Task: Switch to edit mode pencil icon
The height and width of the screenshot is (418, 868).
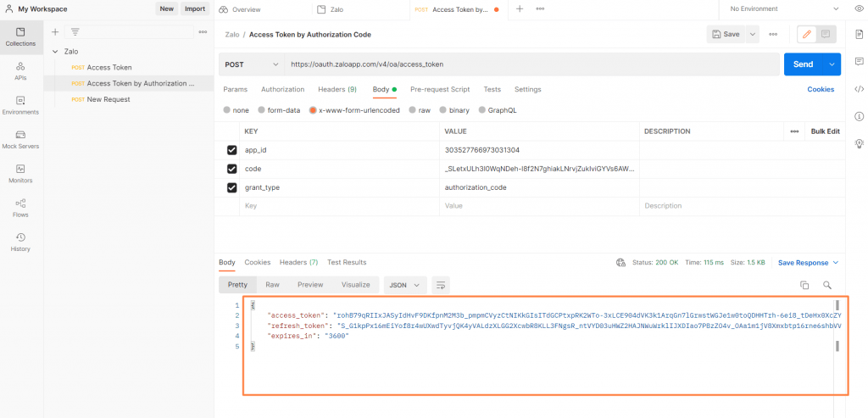Action: (807, 34)
